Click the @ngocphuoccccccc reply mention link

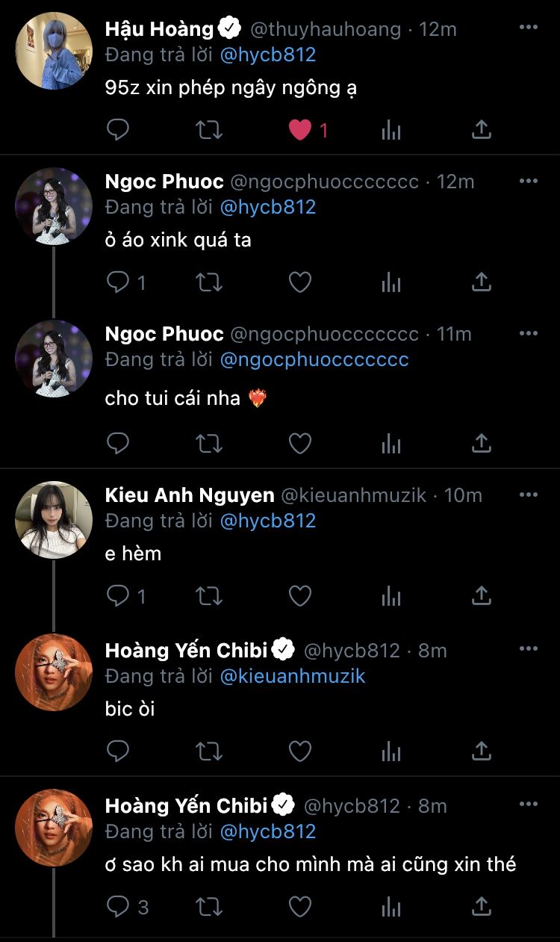point(314,359)
